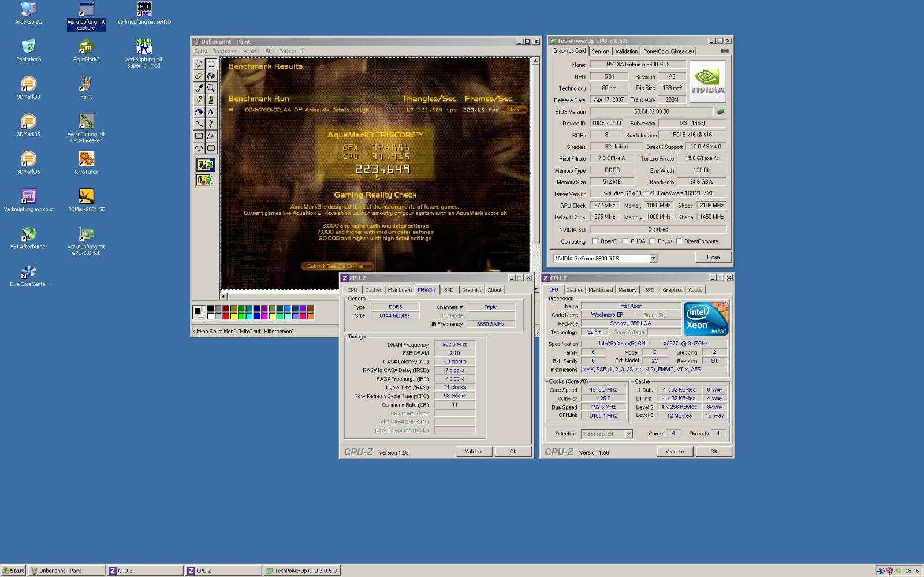Click Validate in the CPU-Z memory window
This screenshot has width=924, height=577.
(474, 452)
